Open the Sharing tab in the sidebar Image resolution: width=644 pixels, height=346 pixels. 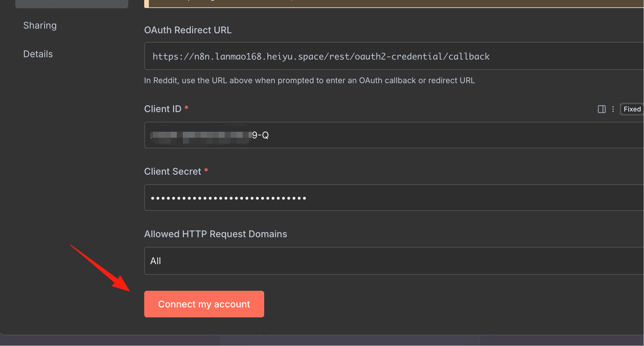pyautogui.click(x=40, y=26)
